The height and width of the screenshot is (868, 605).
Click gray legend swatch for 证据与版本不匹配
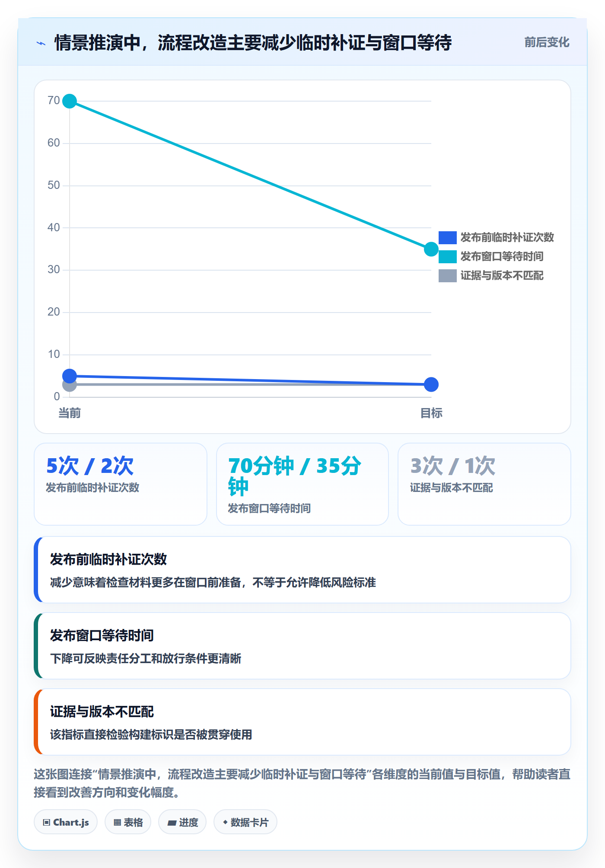click(448, 275)
